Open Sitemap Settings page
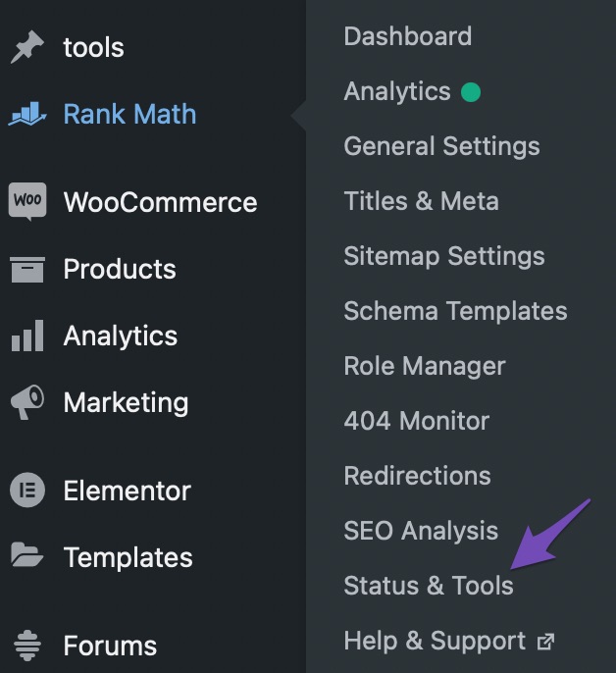 click(443, 256)
